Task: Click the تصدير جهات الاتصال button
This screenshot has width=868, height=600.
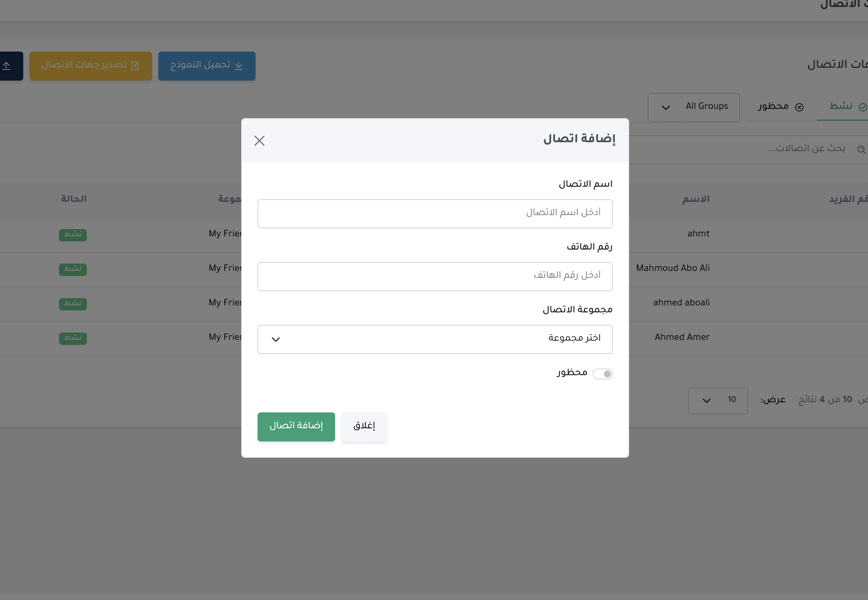Action: [x=90, y=66]
